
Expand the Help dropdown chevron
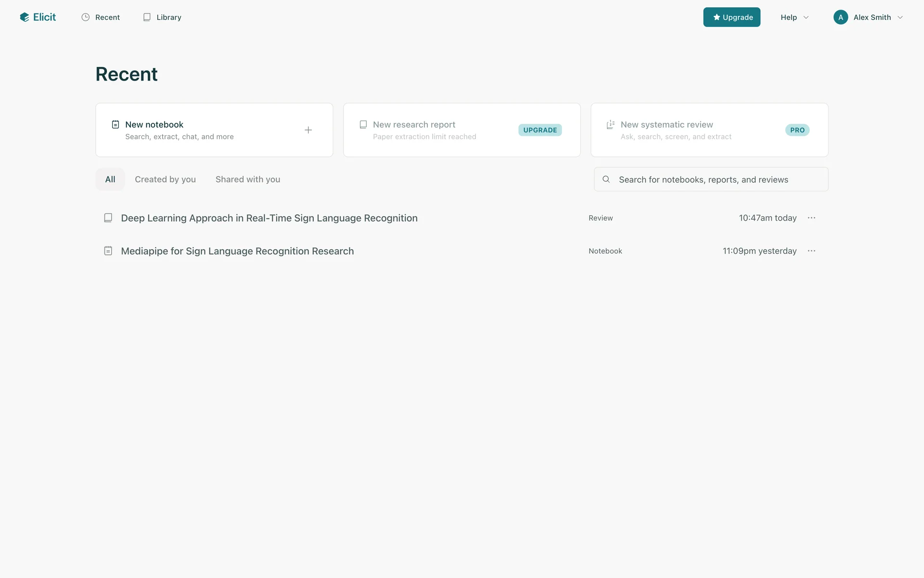point(806,17)
